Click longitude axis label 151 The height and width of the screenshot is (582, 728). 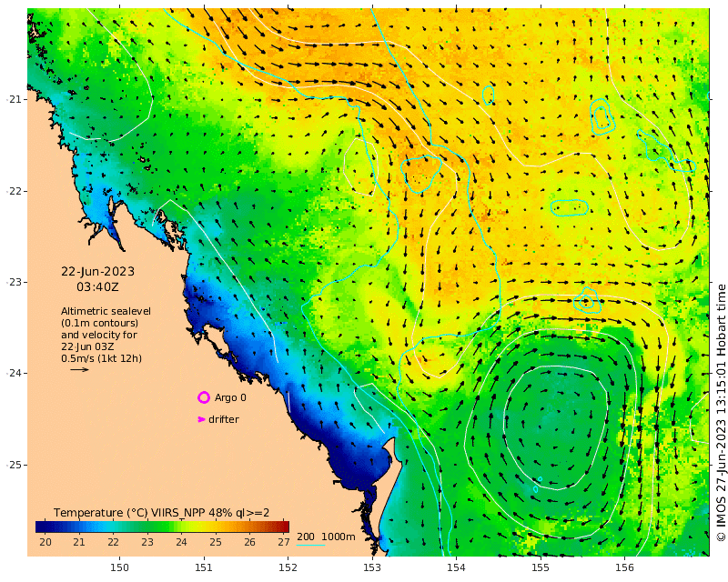[x=204, y=567]
